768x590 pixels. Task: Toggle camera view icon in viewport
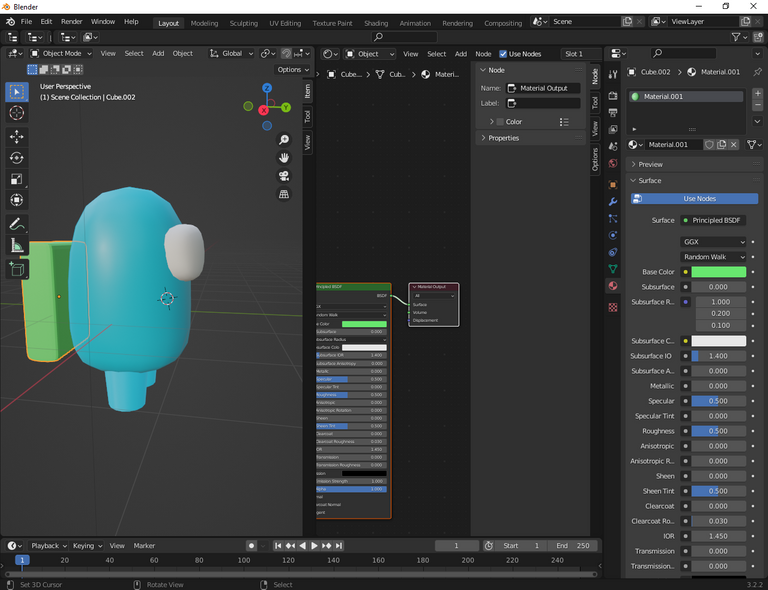point(284,176)
